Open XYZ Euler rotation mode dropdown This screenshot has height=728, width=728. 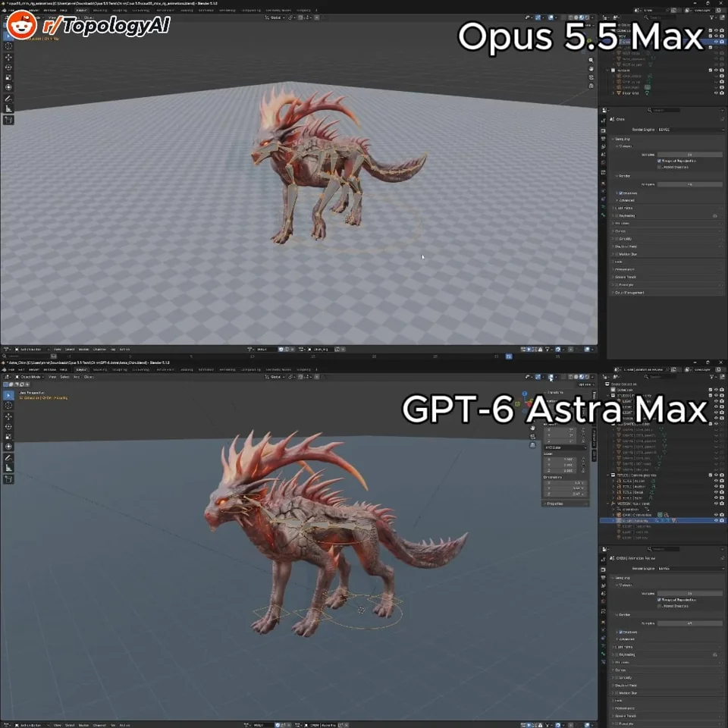(x=566, y=447)
